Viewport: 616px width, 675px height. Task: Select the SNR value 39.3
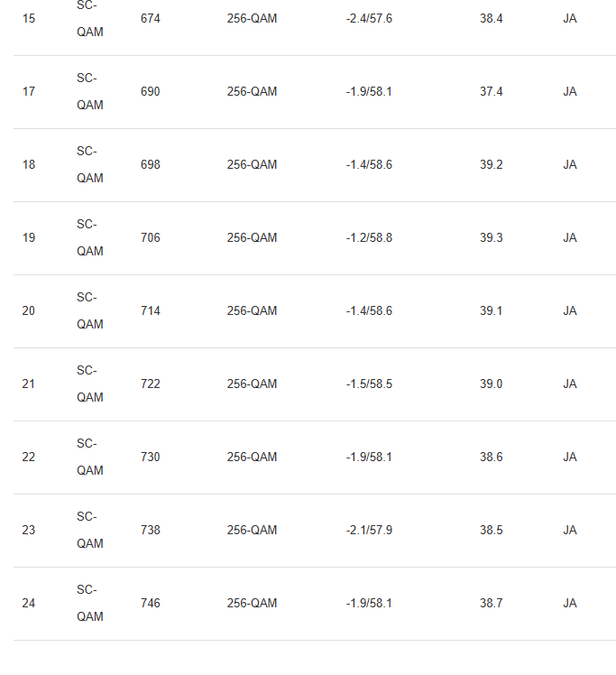tap(492, 238)
